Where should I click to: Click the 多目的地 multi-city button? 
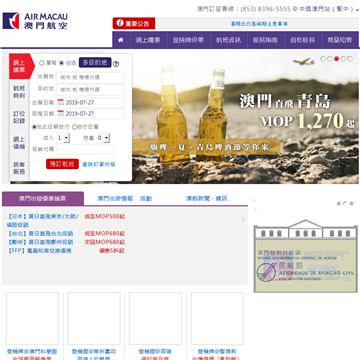[x=95, y=62]
